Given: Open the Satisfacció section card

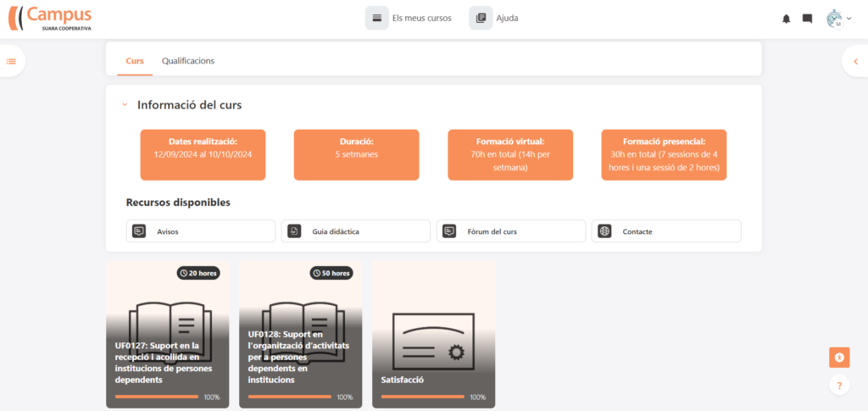Looking at the screenshot, I should click(x=433, y=335).
